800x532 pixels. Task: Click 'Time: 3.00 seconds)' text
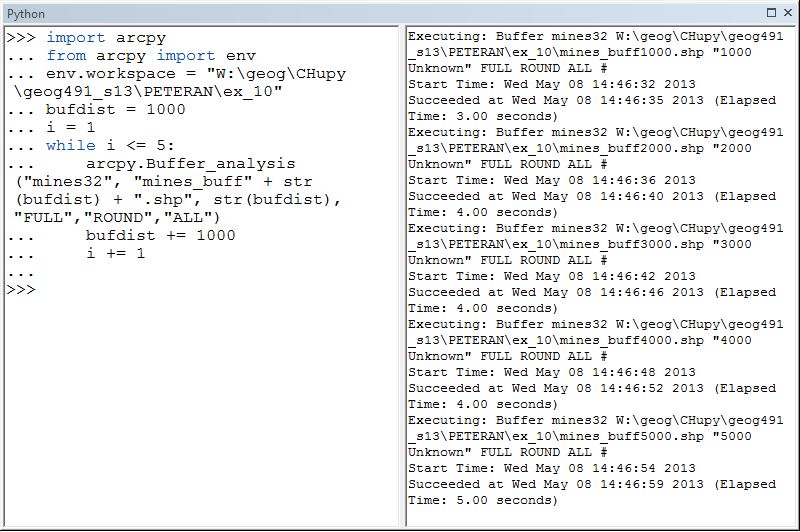[483, 116]
